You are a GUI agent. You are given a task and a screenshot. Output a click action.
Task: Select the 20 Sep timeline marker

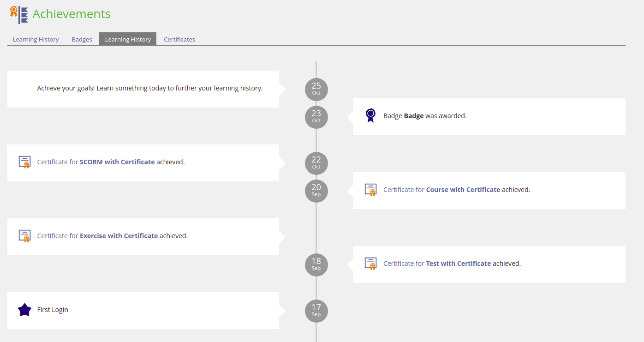pos(316,191)
